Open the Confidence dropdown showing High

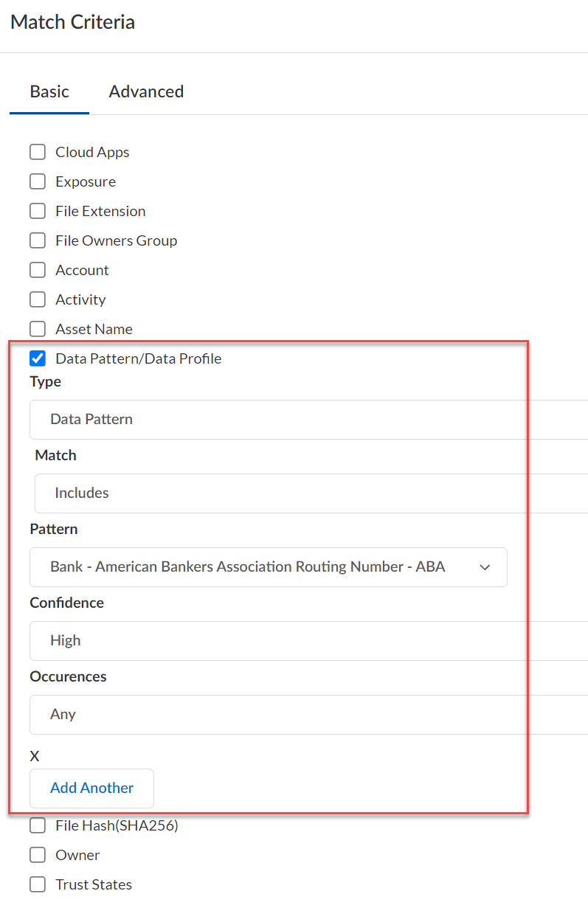click(308, 641)
